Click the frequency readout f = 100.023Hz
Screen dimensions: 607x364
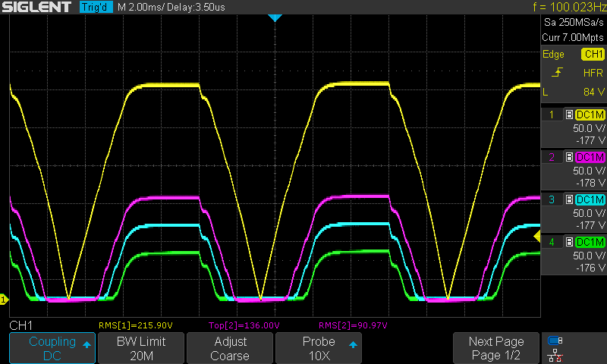[x=570, y=7]
